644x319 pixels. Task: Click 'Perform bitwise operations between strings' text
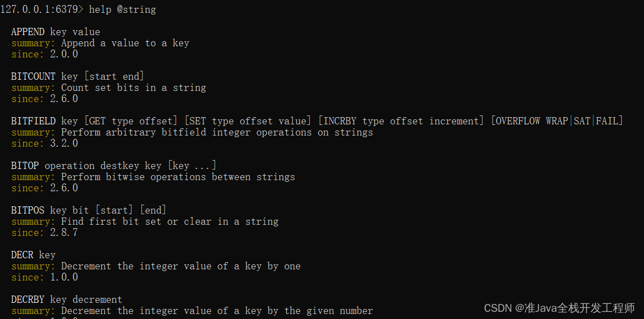click(x=178, y=177)
